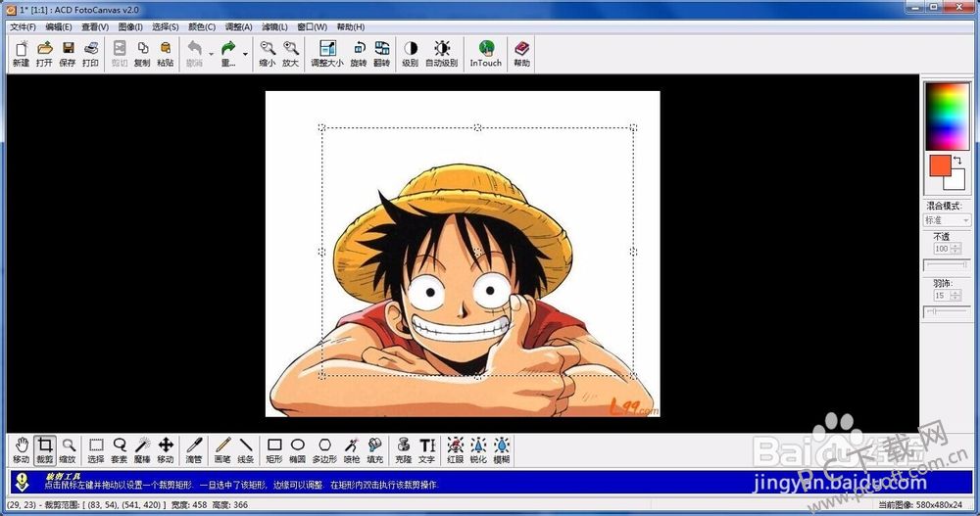Select the 锐化 (Sharpen) tool

coord(478,449)
